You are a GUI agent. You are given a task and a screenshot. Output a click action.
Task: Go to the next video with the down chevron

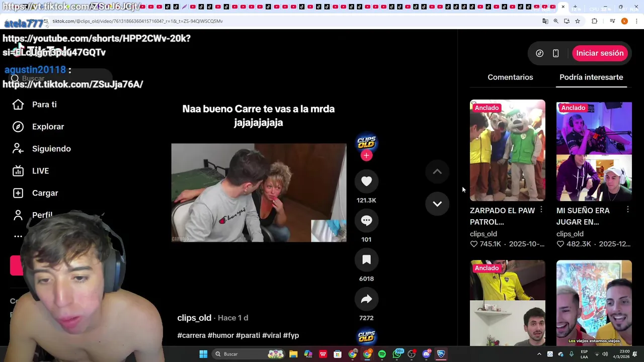(x=437, y=204)
